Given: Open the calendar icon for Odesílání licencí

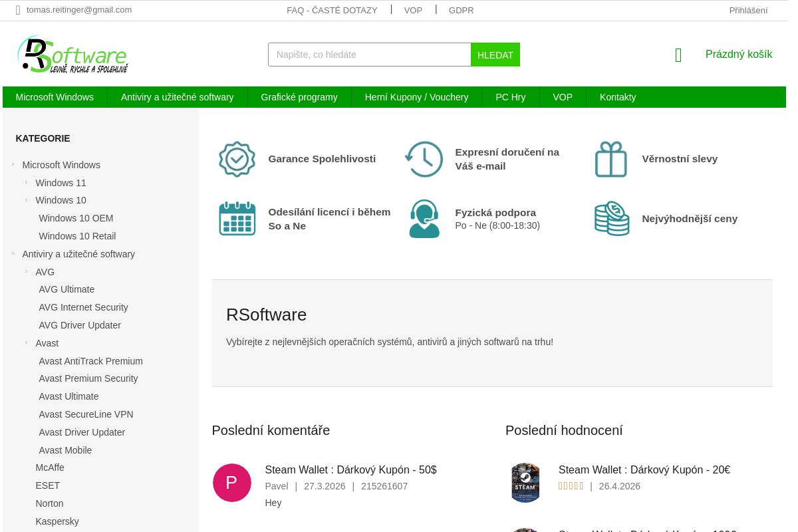Looking at the screenshot, I should (x=237, y=218).
